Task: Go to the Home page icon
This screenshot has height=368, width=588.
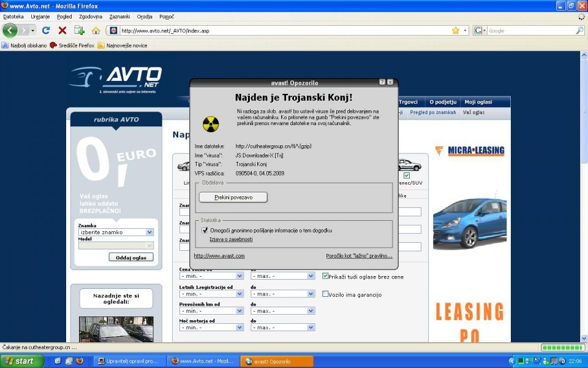Action: 96,31
